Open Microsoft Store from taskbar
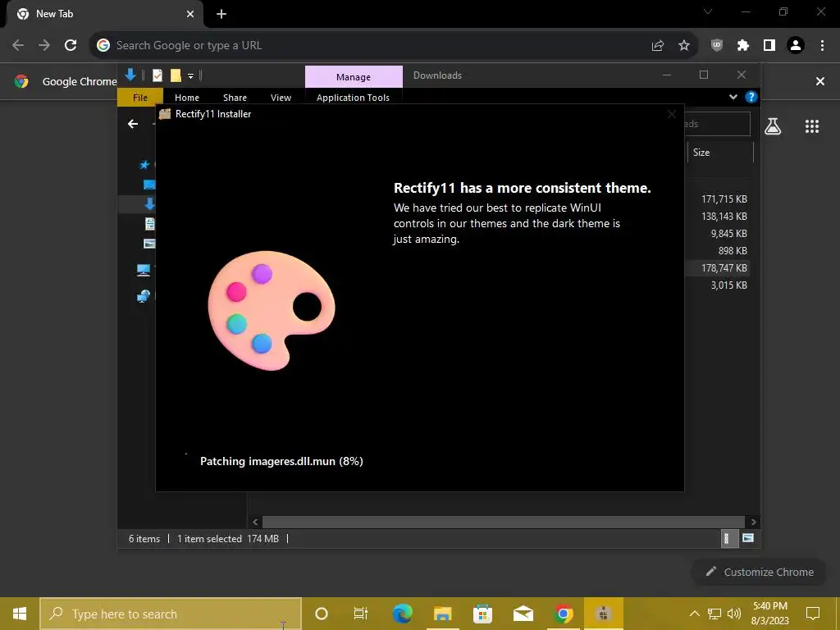Screen dimensions: 840x630 coord(482,614)
